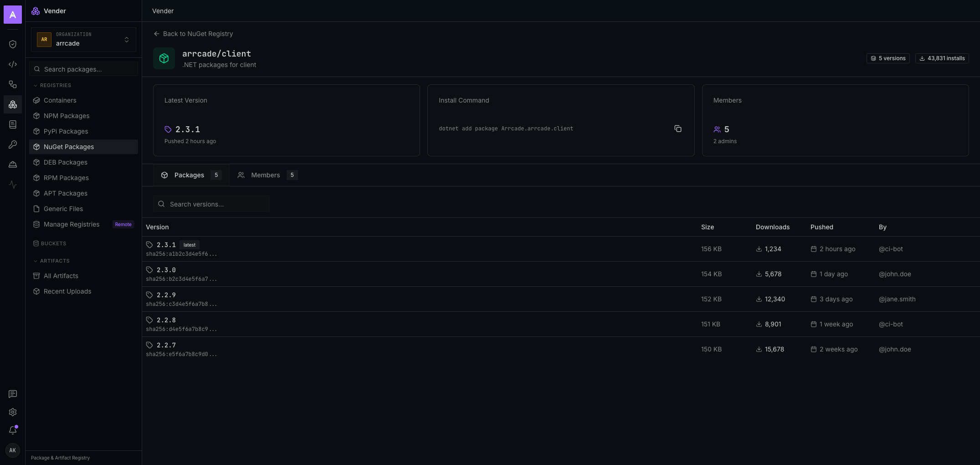This screenshot has height=465, width=980.
Task: Focus the Search packages field
Action: [83, 69]
